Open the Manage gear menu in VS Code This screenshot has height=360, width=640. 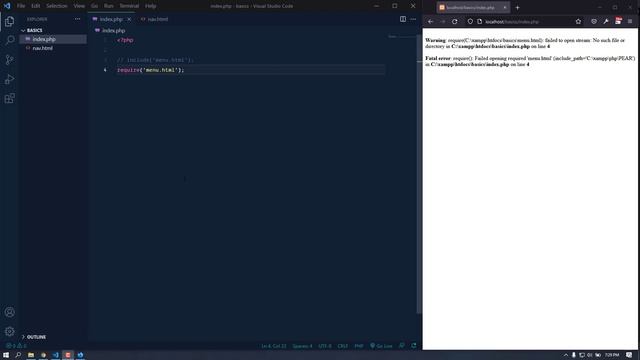coord(9,331)
